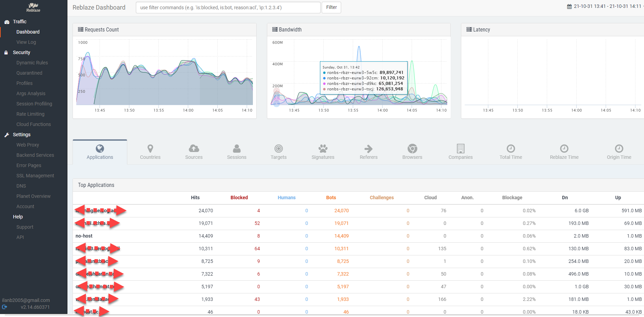Screen dimensions: 644x317
Task: Open Account settings
Action: pos(25,206)
